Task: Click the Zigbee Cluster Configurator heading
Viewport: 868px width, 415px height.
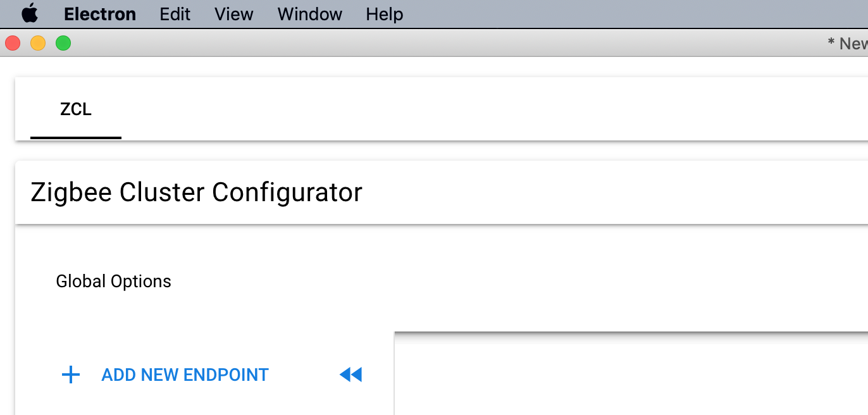Action: [x=196, y=192]
